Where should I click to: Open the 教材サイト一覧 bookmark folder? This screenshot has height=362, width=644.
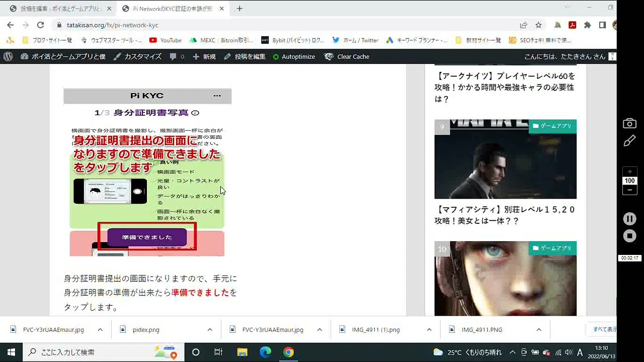tap(477, 40)
